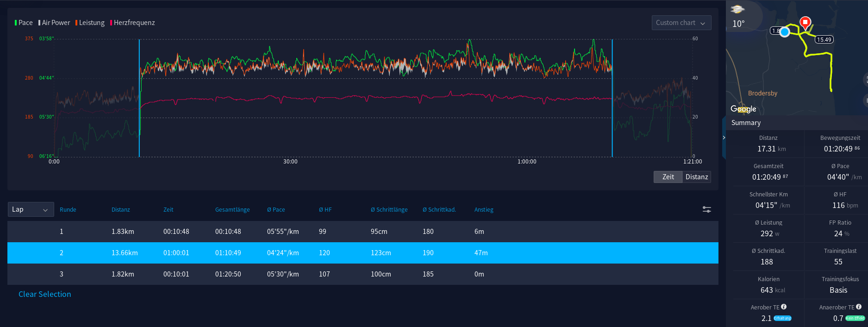Toggle Air Power series in legend
The image size is (868, 327).
click(54, 23)
